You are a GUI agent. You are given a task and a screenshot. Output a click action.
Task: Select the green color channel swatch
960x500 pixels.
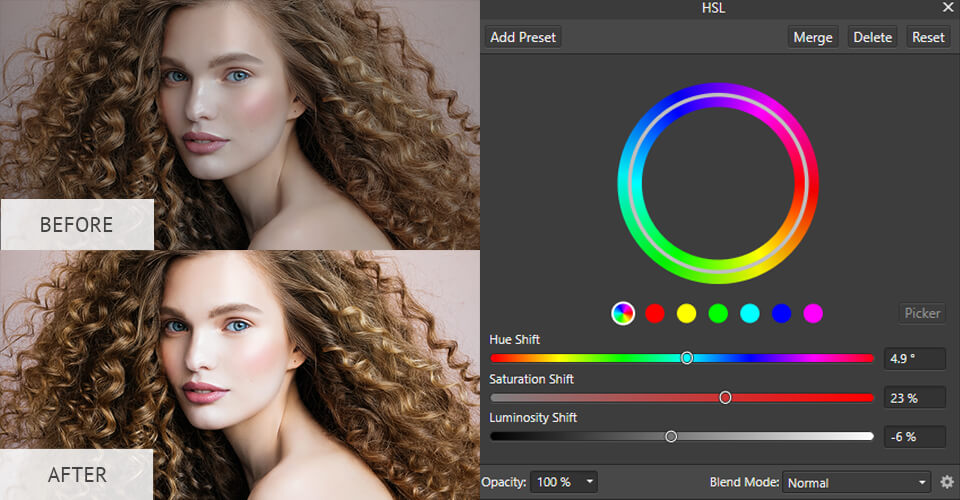[x=718, y=313]
